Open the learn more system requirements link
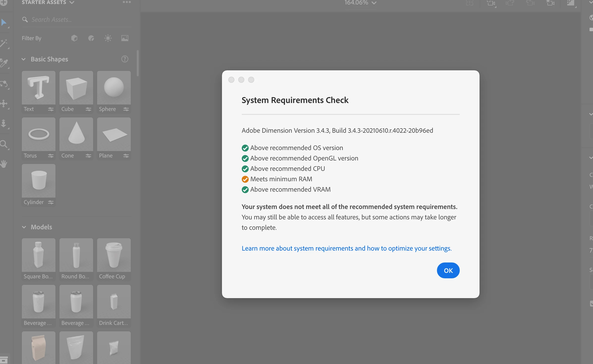The width and height of the screenshot is (593, 364). click(x=347, y=248)
